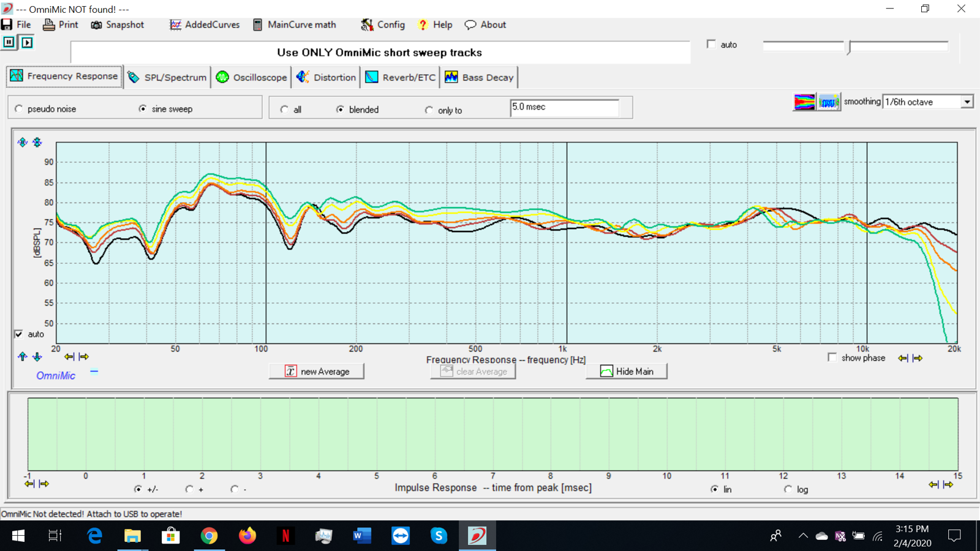The image size is (980, 551).
Task: Open the File menu
Action: [x=17, y=24]
